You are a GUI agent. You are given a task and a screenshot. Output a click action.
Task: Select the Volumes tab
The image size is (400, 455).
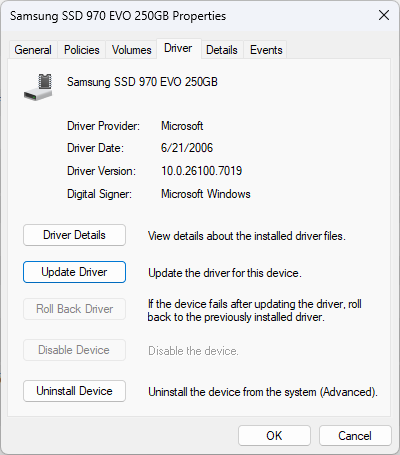click(x=131, y=50)
